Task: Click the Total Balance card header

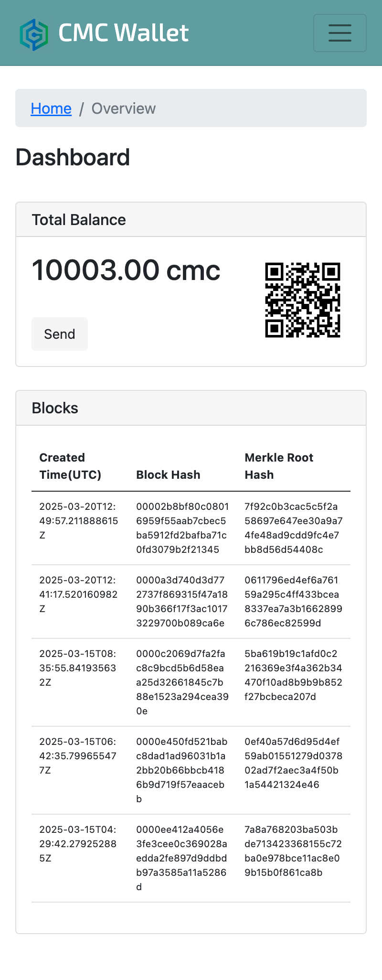Action: pos(191,220)
